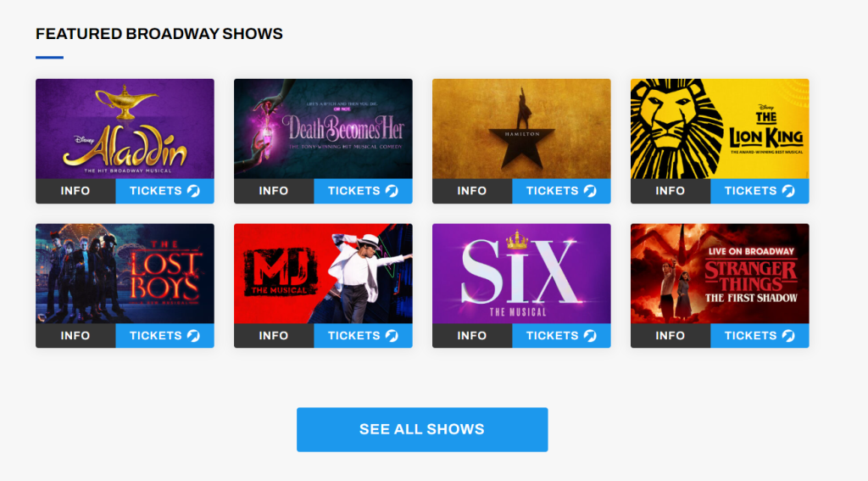Click the Aladdin Tickets arrow icon
The height and width of the screenshot is (481, 868).
click(193, 191)
